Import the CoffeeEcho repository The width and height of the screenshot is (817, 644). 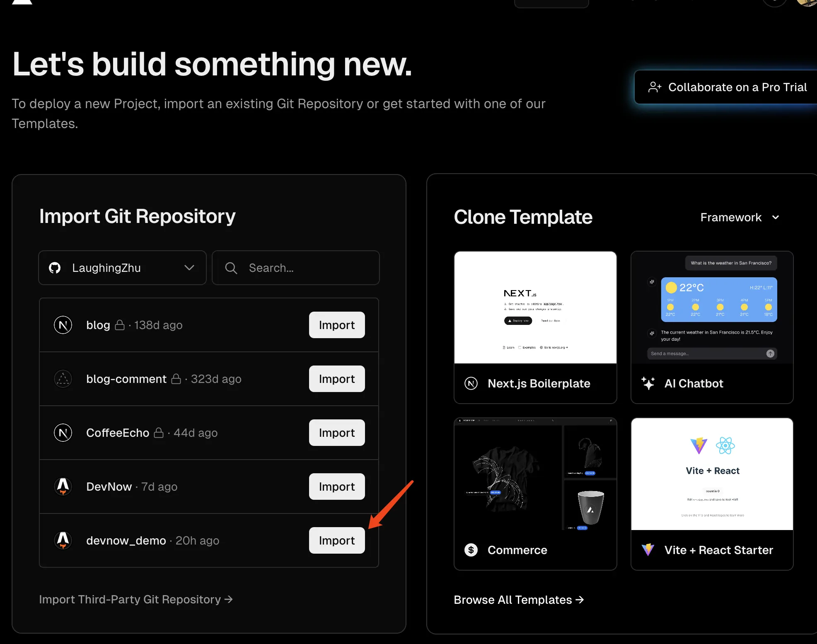337,433
